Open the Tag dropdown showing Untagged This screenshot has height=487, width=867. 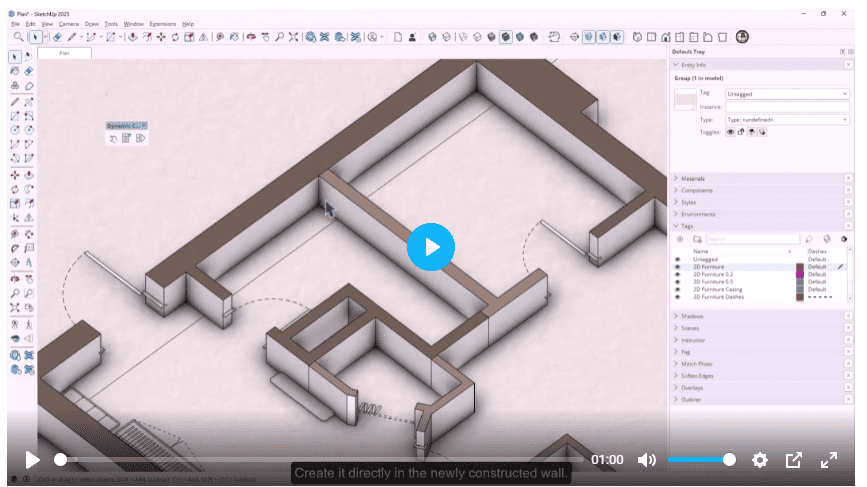(787, 94)
